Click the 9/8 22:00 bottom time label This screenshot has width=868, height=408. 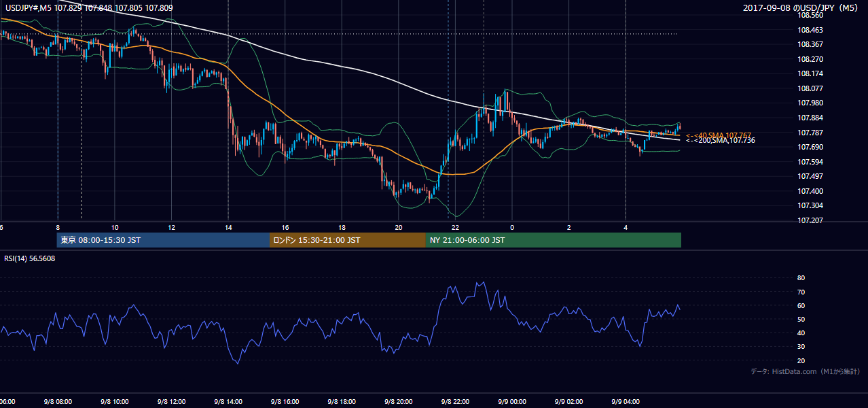pyautogui.click(x=455, y=402)
